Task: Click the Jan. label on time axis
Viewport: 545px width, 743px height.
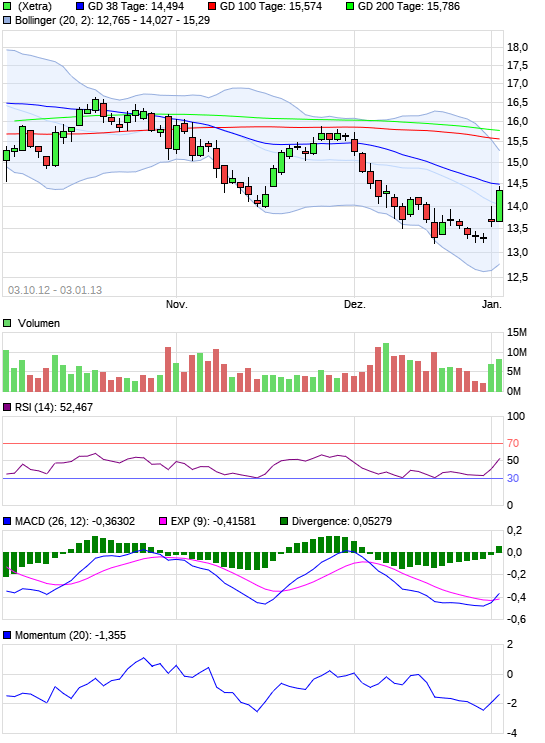Action: (x=491, y=304)
